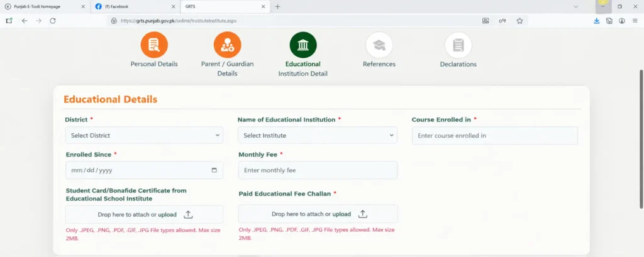Close the Punjab E-Toolt homepage tab

[x=84, y=6]
